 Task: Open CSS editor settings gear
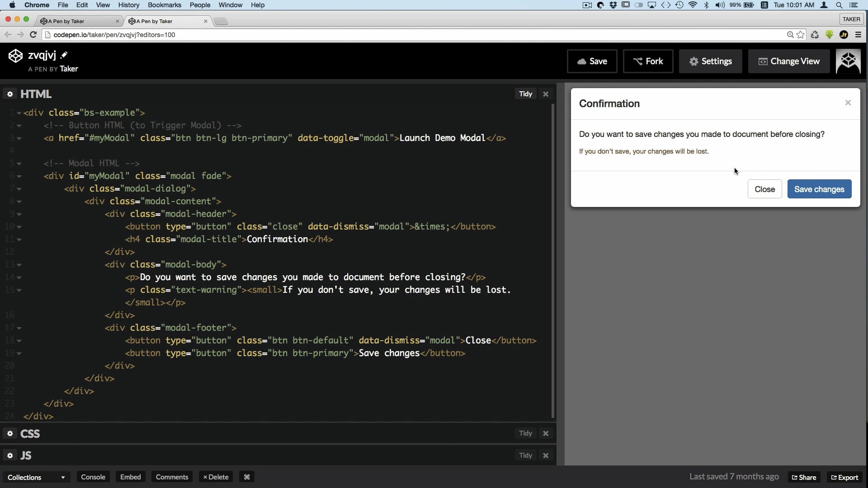[10, 433]
